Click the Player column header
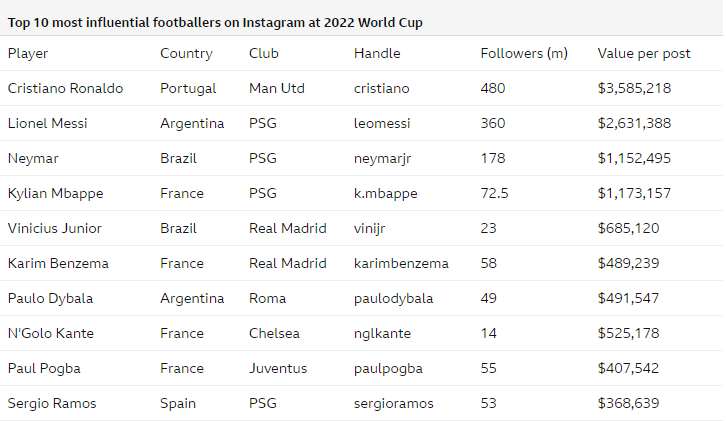This screenshot has width=726, height=421. click(x=28, y=54)
